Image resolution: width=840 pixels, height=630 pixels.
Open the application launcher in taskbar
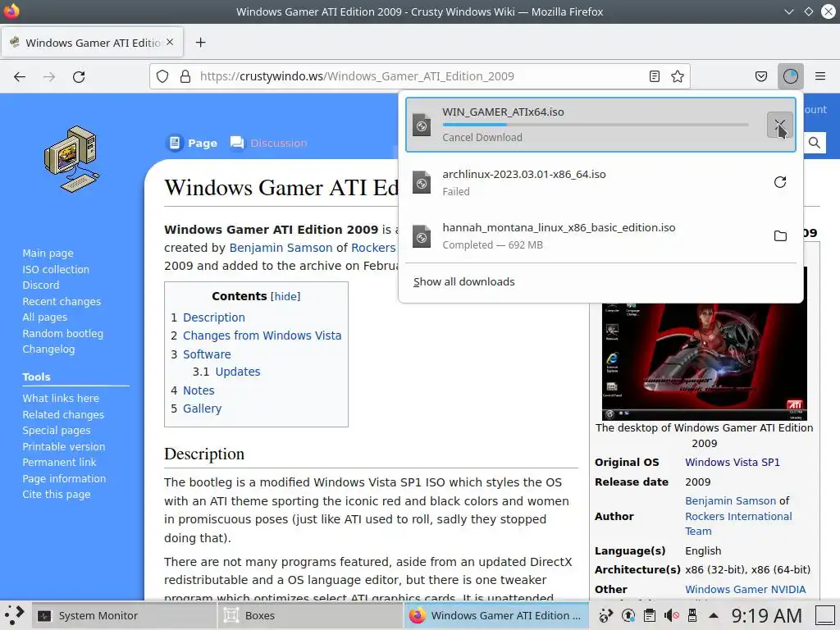15,615
